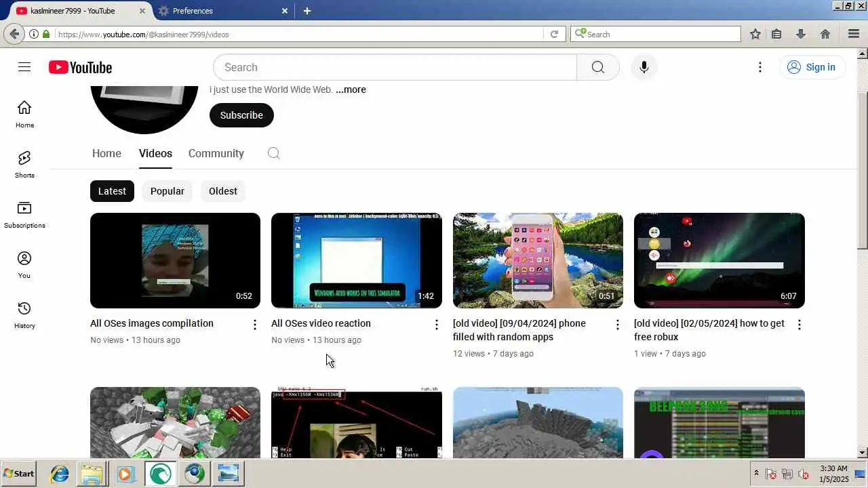Open the YouTube hamburger guide menu
The image size is (868, 488).
tap(24, 67)
